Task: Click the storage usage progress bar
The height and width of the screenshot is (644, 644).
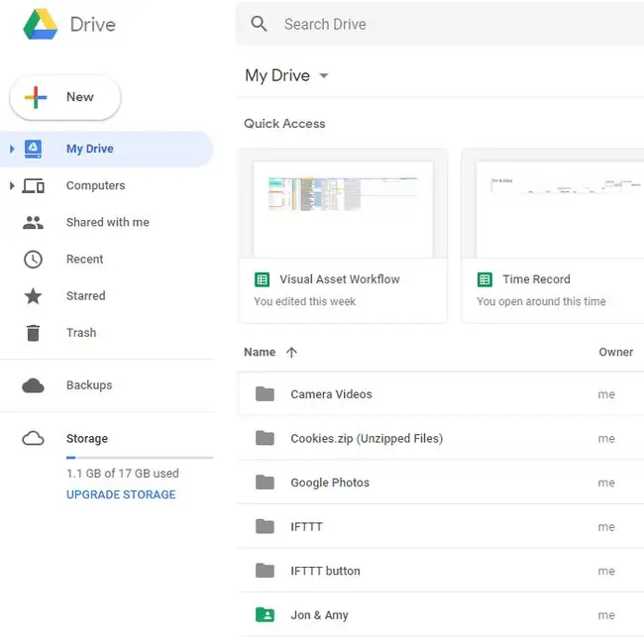Action: pos(140,458)
